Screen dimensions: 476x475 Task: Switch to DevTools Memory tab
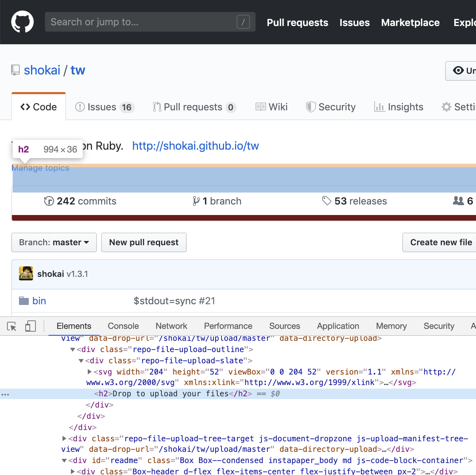(391, 326)
